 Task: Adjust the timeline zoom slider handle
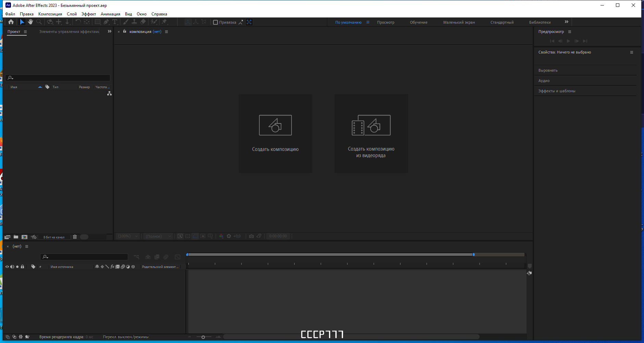203,337
